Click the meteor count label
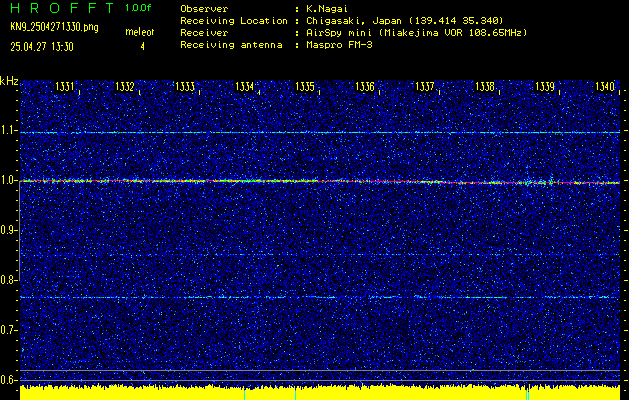 pos(140,32)
